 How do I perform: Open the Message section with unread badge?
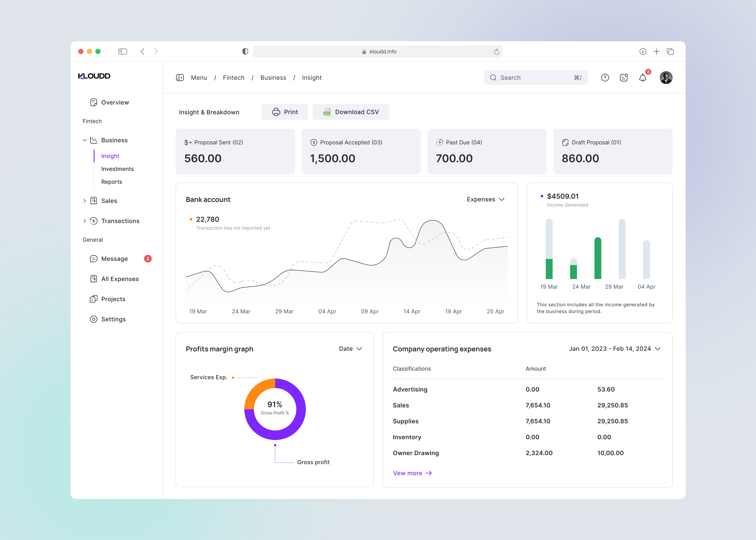[x=114, y=259]
